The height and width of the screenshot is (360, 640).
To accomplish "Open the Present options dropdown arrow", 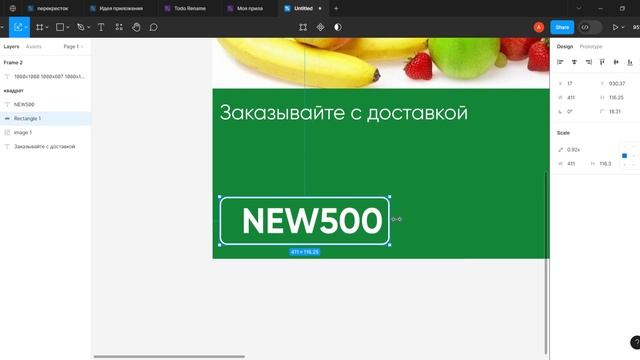I will 623,28.
